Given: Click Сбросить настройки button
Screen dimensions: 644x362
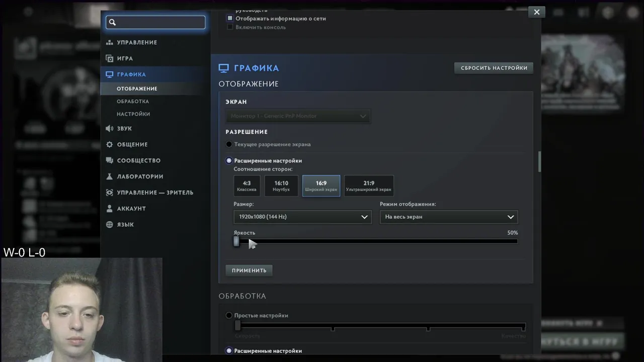Looking at the screenshot, I should 494,68.
